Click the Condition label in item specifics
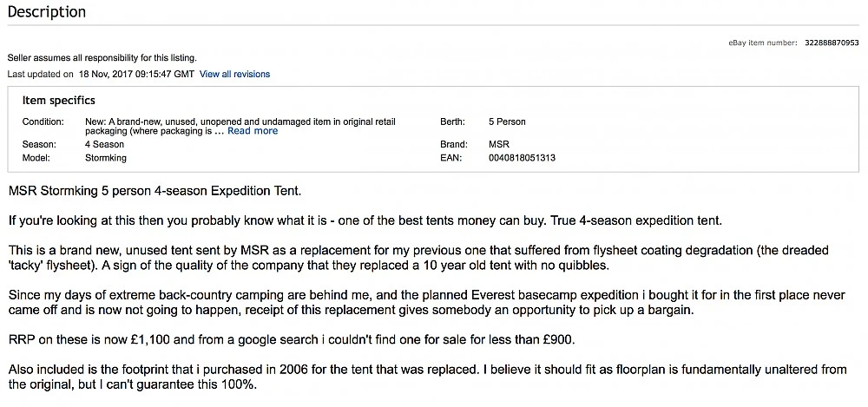 (x=43, y=121)
